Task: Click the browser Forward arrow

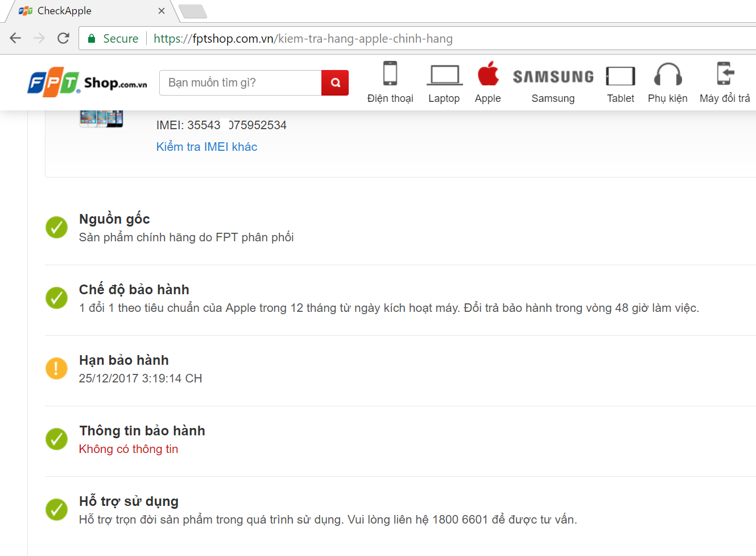Action: 39,38
